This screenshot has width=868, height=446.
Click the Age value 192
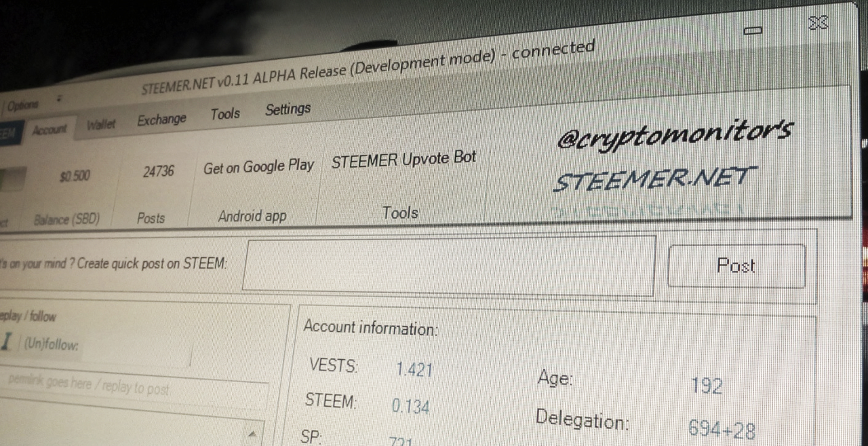[x=706, y=386]
